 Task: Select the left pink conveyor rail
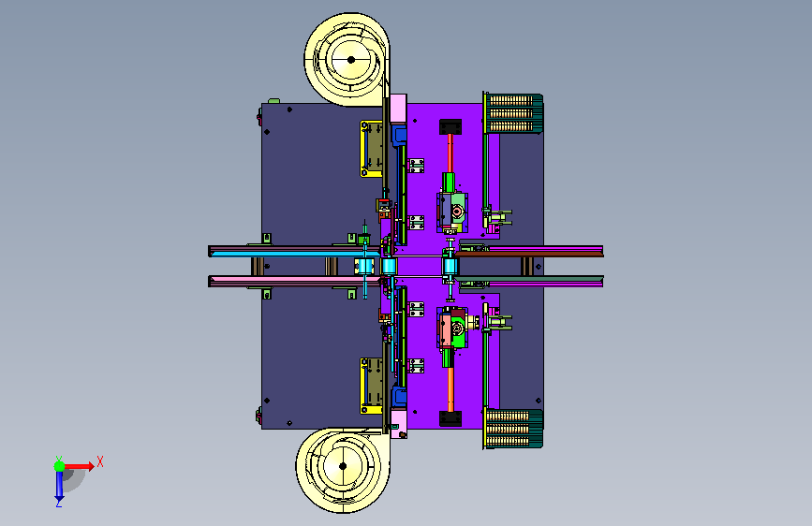[295, 280]
